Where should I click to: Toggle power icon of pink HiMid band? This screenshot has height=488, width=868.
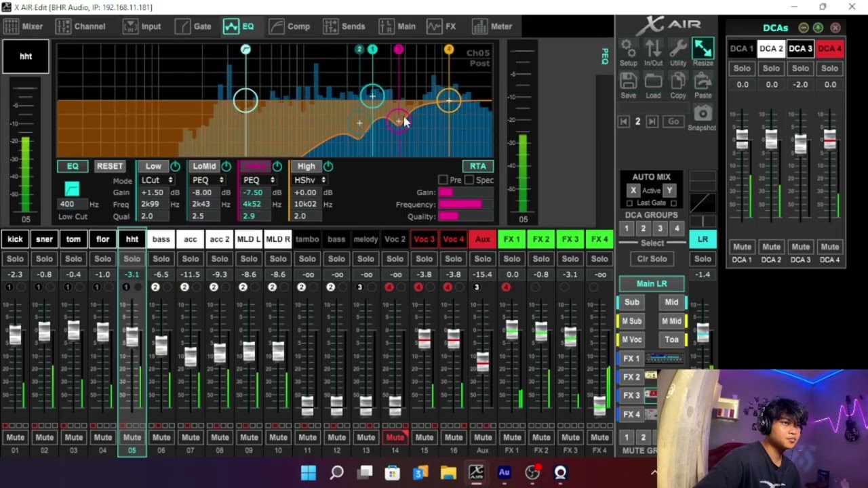(277, 166)
